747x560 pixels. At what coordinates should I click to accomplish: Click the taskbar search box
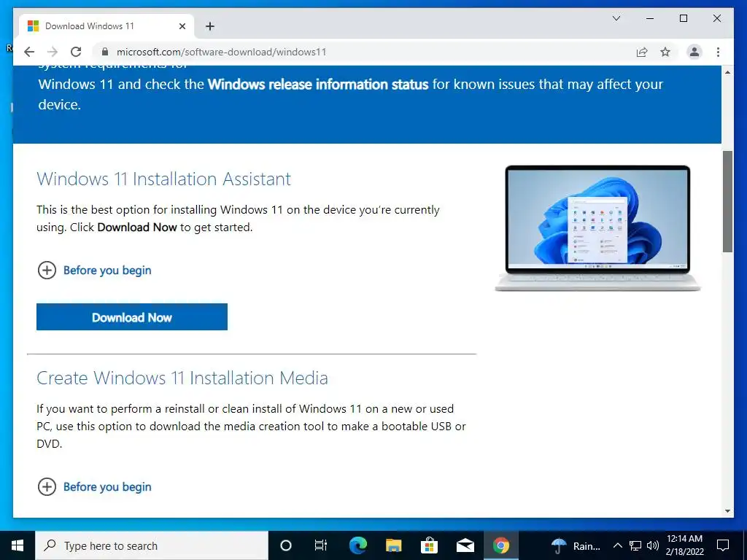point(152,545)
